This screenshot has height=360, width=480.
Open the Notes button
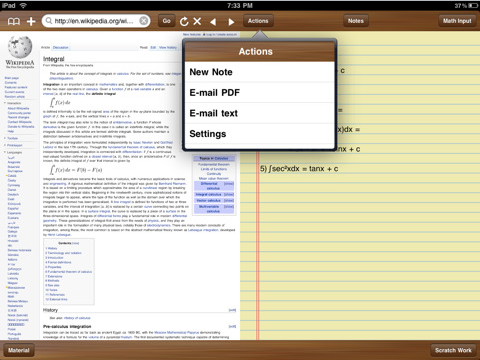point(356,21)
